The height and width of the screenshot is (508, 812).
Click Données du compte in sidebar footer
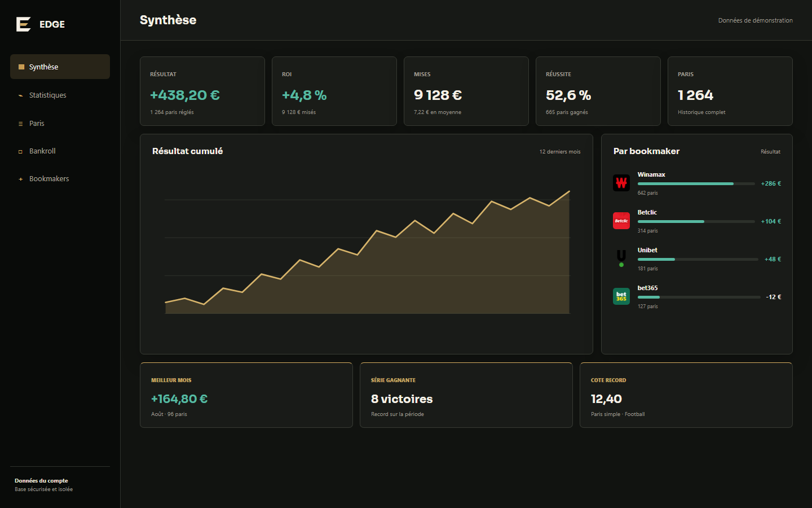coord(41,481)
